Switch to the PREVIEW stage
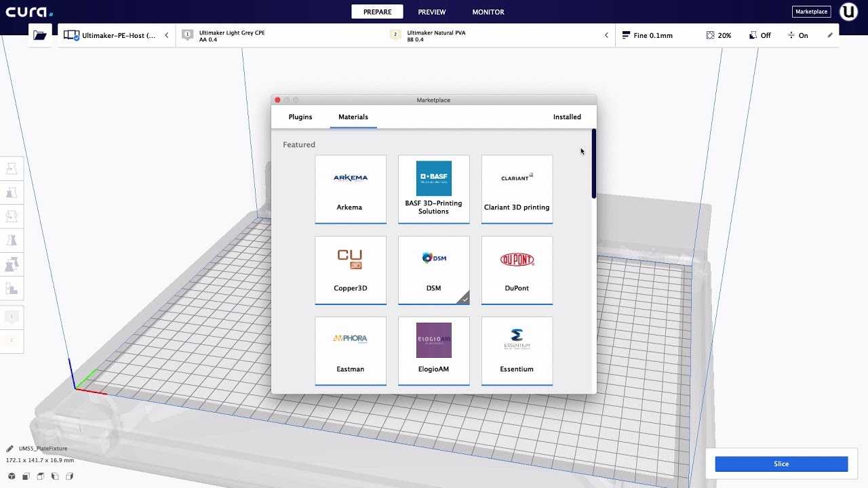Image resolution: width=868 pixels, height=488 pixels. (x=432, y=12)
